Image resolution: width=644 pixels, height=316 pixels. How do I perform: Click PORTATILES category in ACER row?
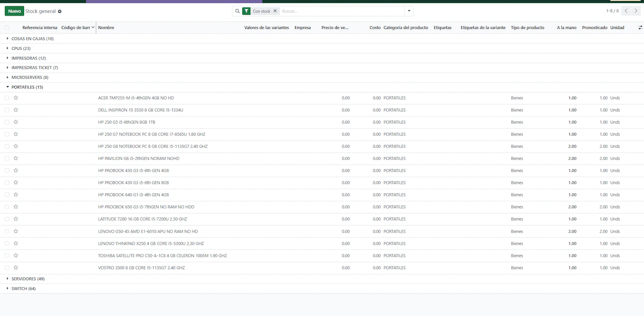pos(394,98)
